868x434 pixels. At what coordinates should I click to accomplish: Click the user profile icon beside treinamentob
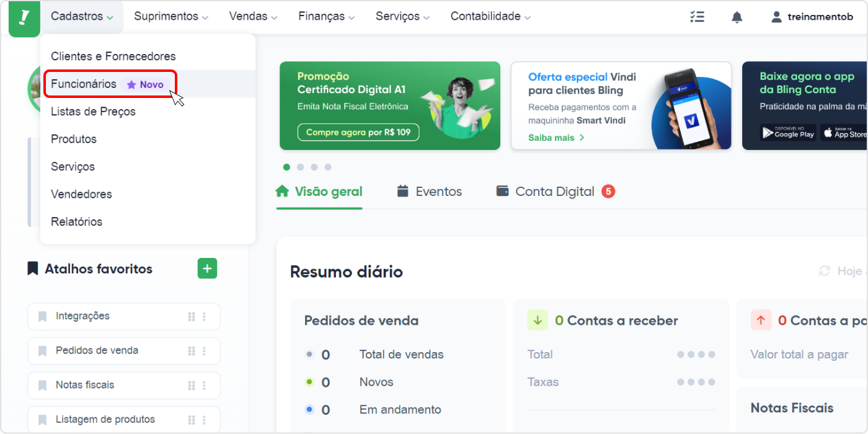click(776, 17)
